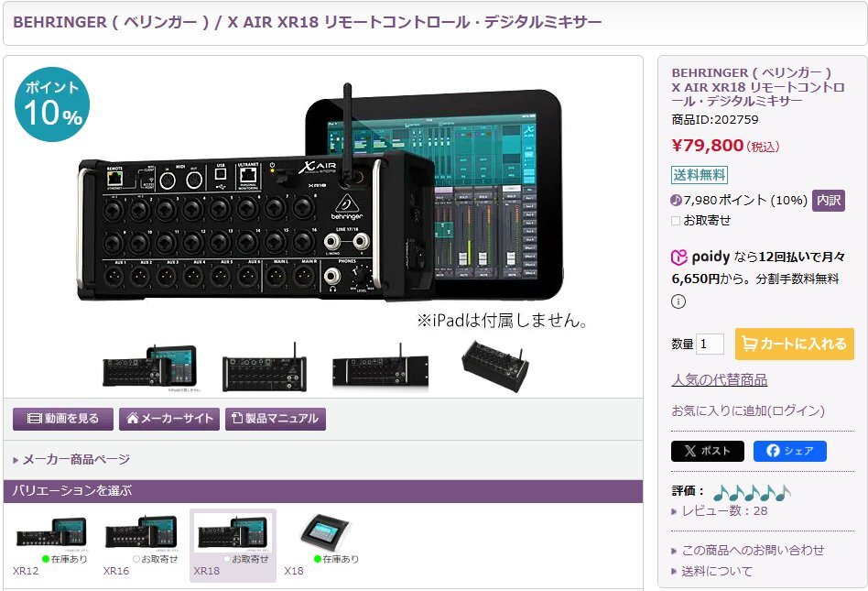The width and height of the screenshot is (868, 591).
Task: Open 製品マニュアル product manual
Action: click(275, 419)
